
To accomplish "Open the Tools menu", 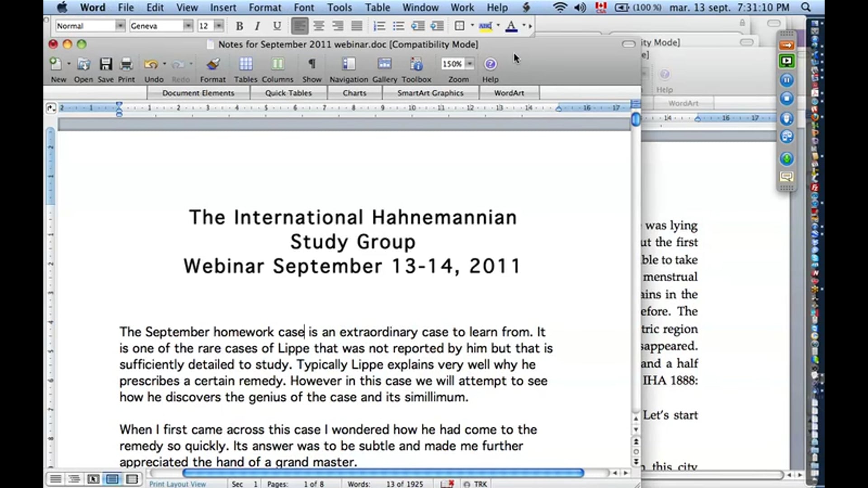I will (339, 7).
